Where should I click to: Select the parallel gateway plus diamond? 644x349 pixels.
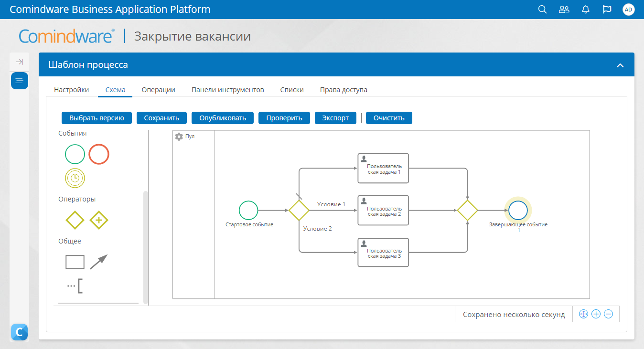[99, 220]
